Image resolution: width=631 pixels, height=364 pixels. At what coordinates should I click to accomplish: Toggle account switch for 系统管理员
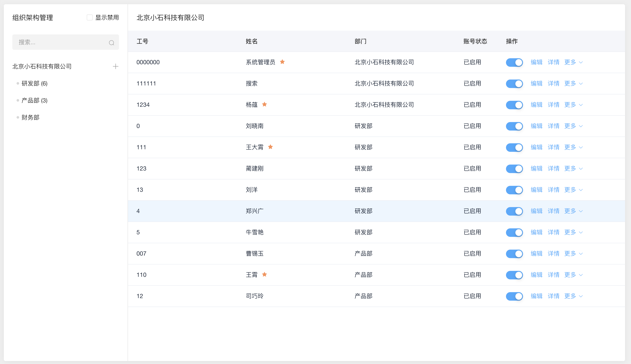coord(514,62)
